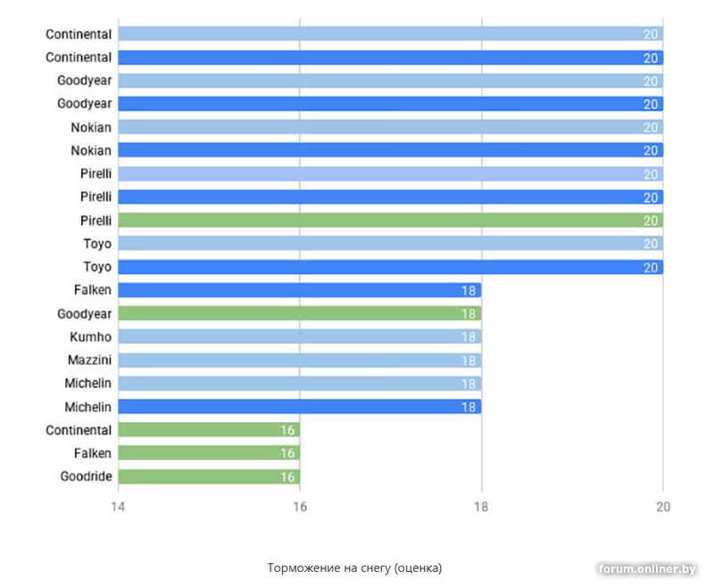Click the green Pirelli bar

pyautogui.click(x=390, y=220)
